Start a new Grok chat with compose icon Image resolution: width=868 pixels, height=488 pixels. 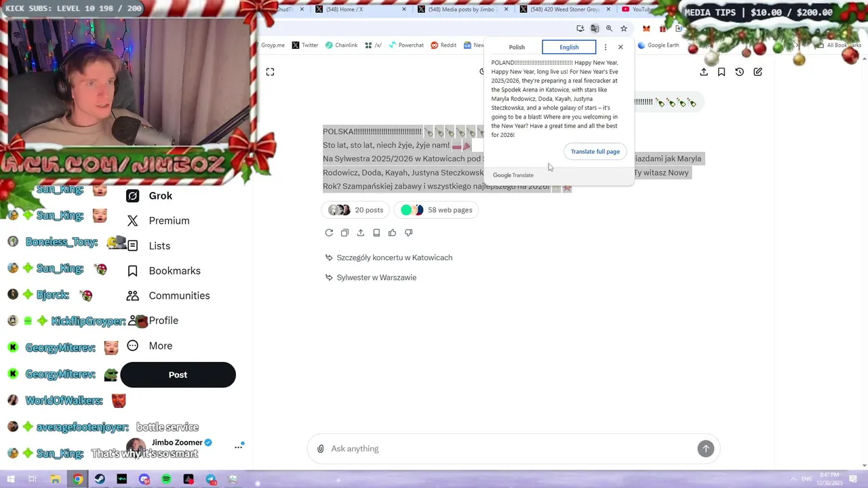[758, 72]
